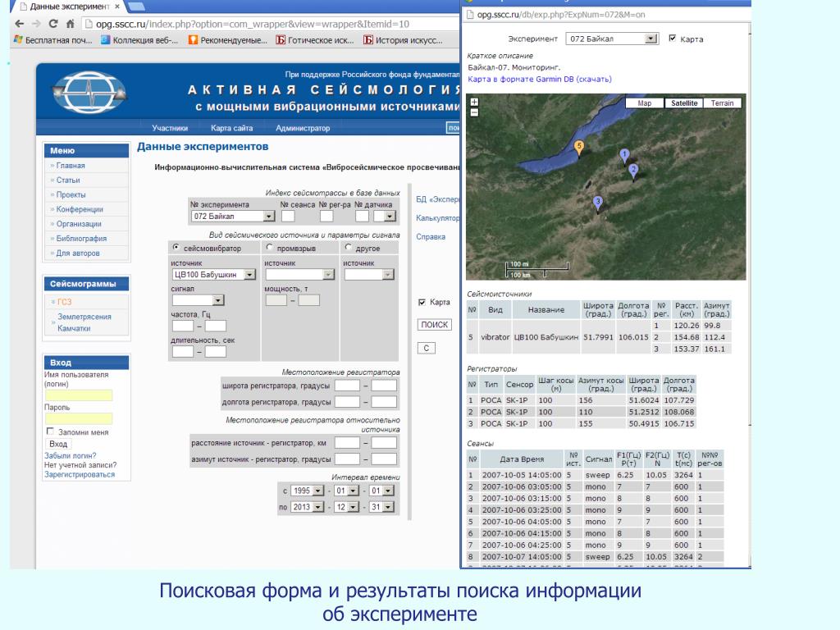Click 'ЦВ100 Бабушкин' cell in Сейсмоисточники table
840x630 pixels.
click(x=546, y=337)
